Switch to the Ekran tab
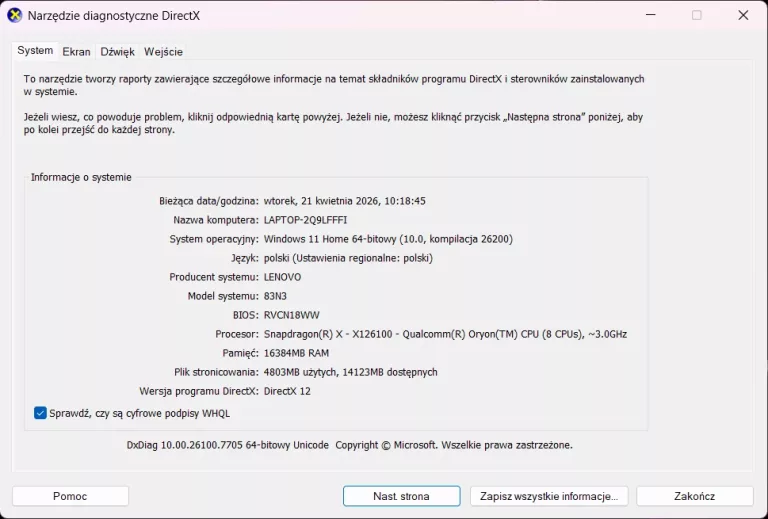The height and width of the screenshot is (519, 768). coord(76,52)
